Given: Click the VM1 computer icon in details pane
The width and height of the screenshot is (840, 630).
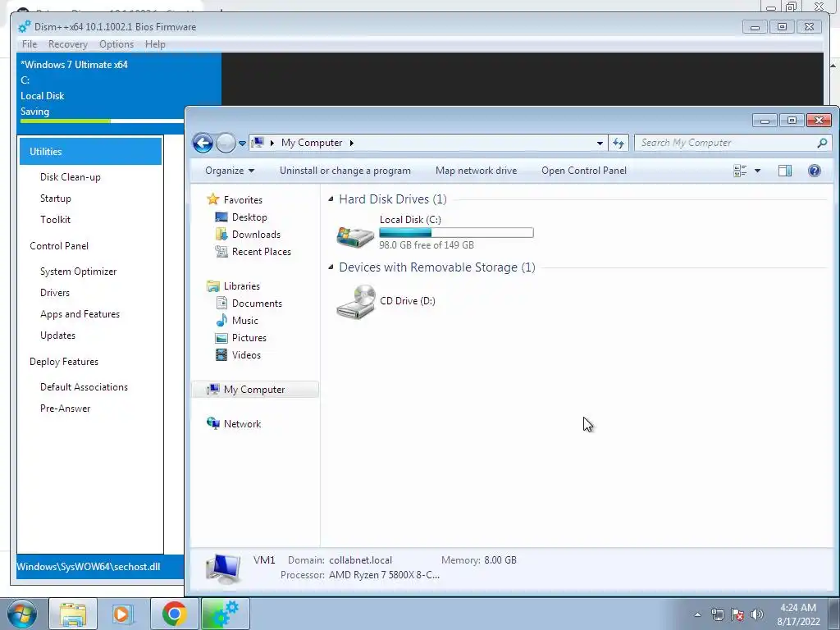Looking at the screenshot, I should (223, 568).
